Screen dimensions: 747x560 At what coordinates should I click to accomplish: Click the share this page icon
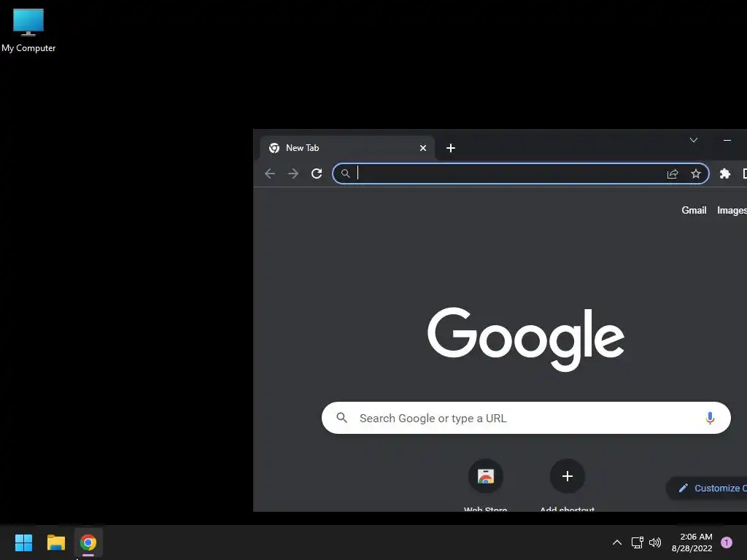[672, 174]
